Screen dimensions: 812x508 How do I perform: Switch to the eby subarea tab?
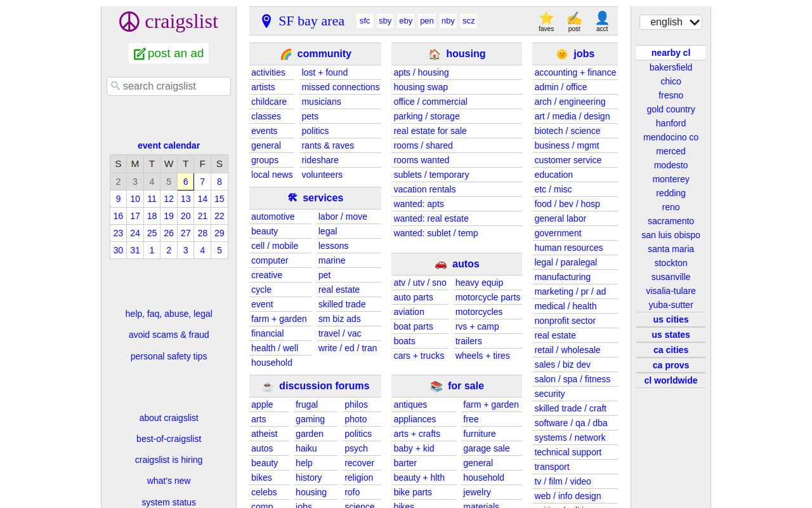click(x=406, y=21)
